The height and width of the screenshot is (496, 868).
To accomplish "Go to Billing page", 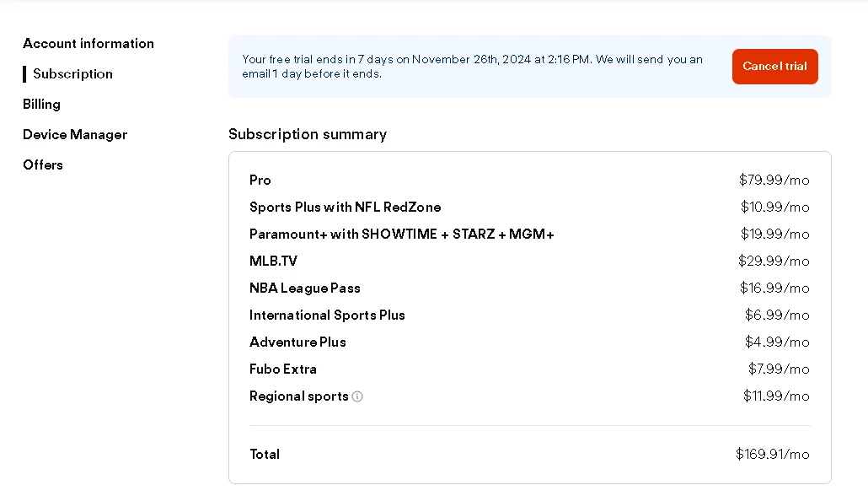I will coord(41,105).
